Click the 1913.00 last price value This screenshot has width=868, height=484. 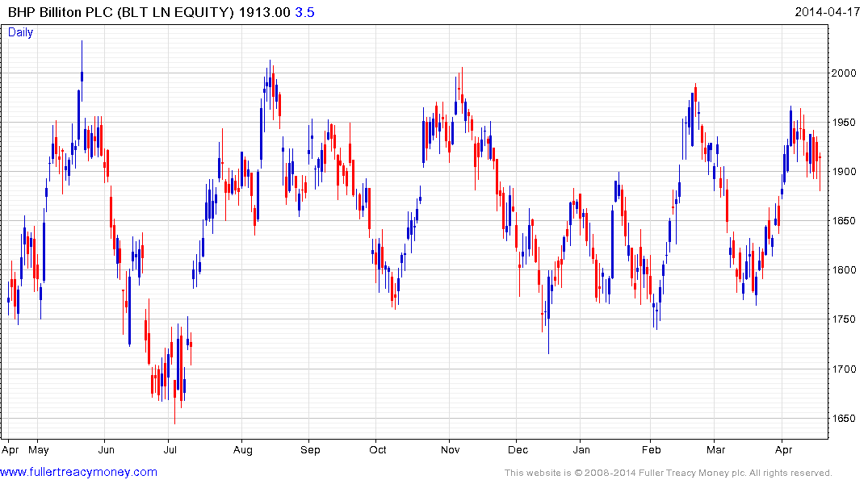click(265, 12)
